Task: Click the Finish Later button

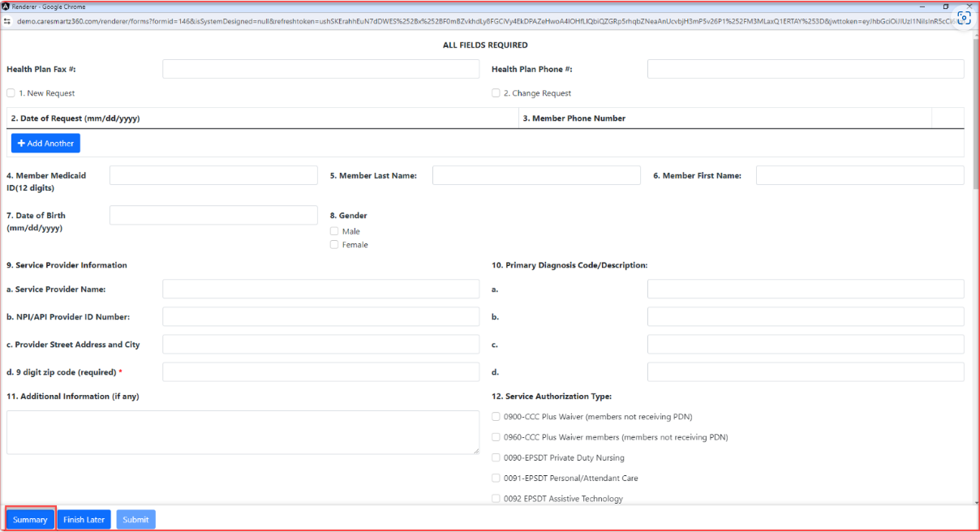Action: pyautogui.click(x=84, y=520)
